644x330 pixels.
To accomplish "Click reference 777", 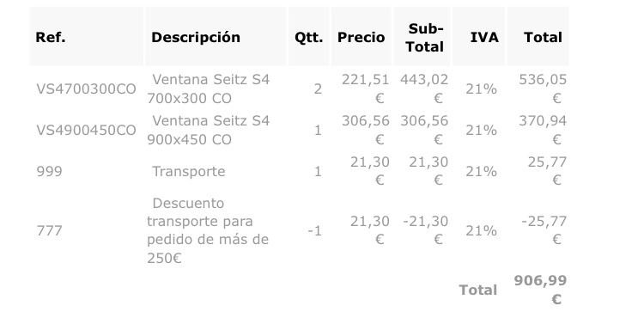I will (49, 231).
